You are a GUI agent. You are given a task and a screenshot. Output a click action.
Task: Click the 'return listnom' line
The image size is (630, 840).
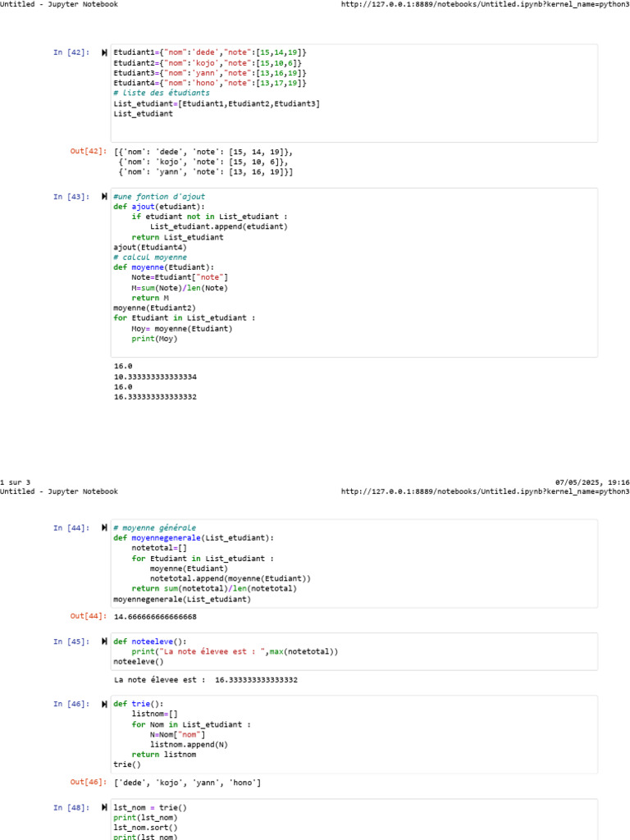tap(164, 755)
